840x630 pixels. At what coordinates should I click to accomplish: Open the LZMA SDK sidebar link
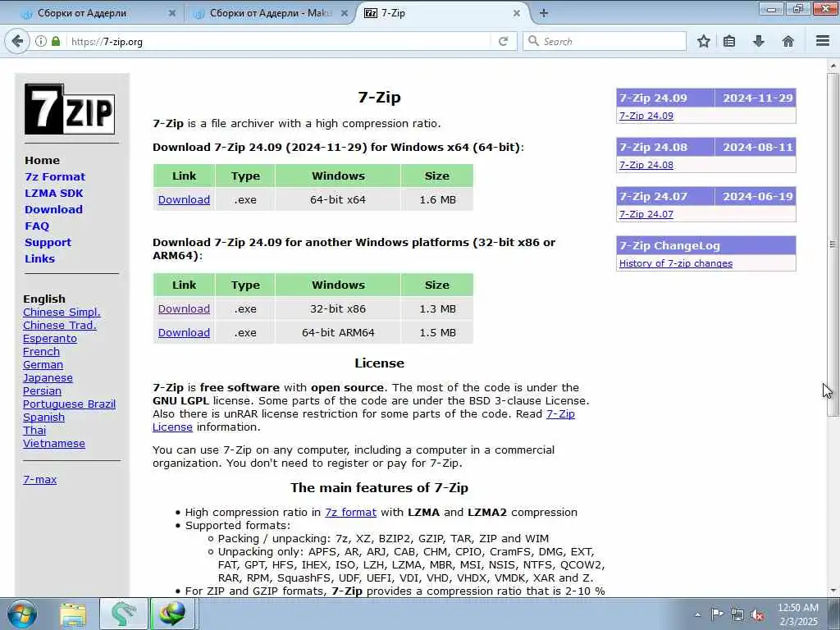pyautogui.click(x=54, y=194)
